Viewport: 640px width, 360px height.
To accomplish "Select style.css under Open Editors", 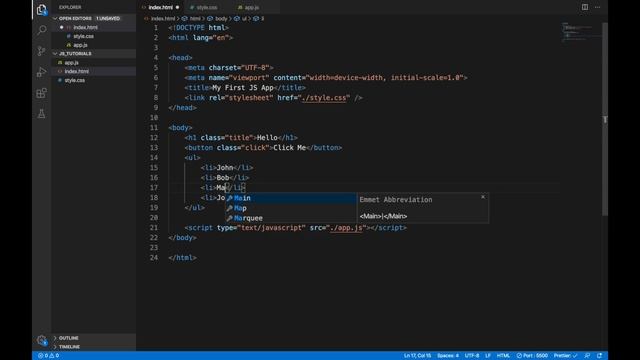I will click(x=94, y=36).
